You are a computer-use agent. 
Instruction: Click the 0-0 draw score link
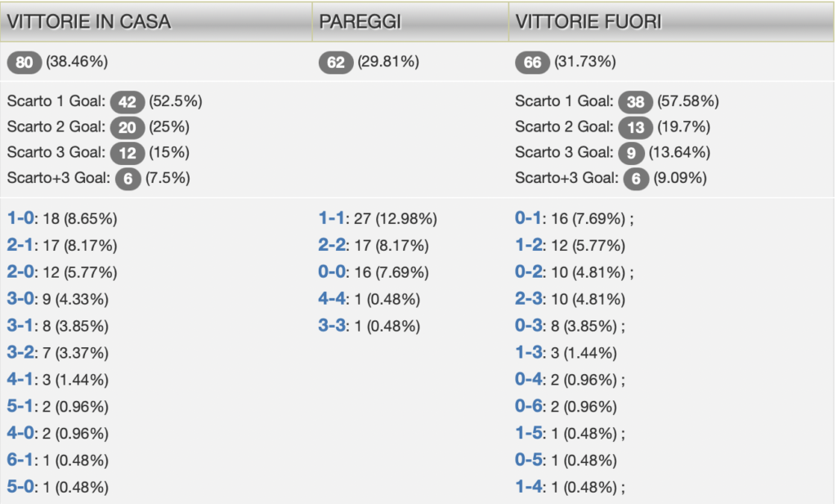coord(331,272)
